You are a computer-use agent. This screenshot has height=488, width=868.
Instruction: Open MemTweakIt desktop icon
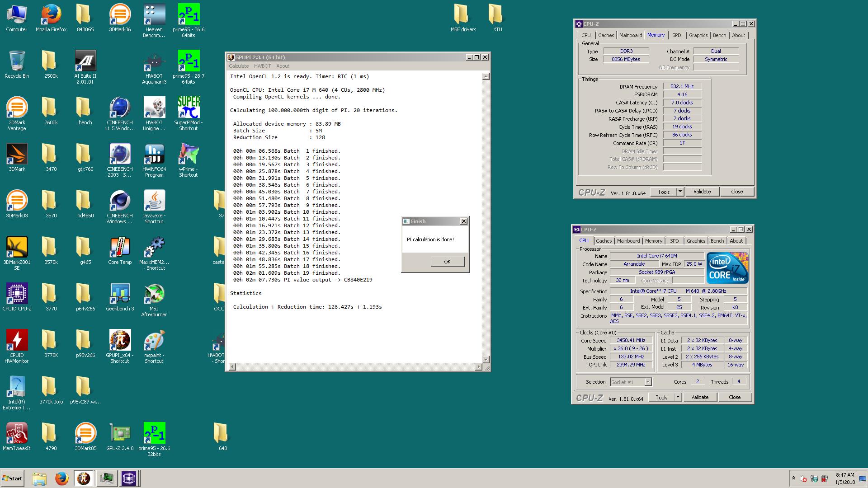point(17,437)
